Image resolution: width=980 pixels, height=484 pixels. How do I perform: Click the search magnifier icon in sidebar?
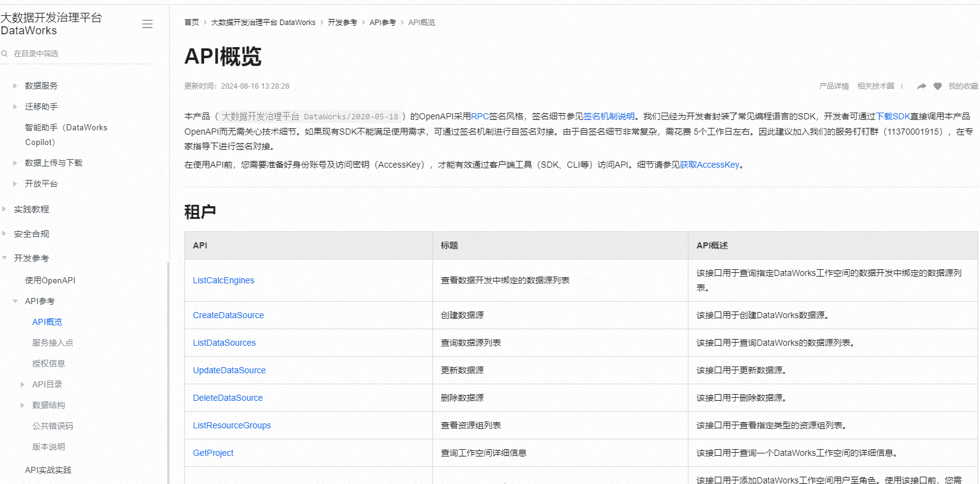click(4, 54)
